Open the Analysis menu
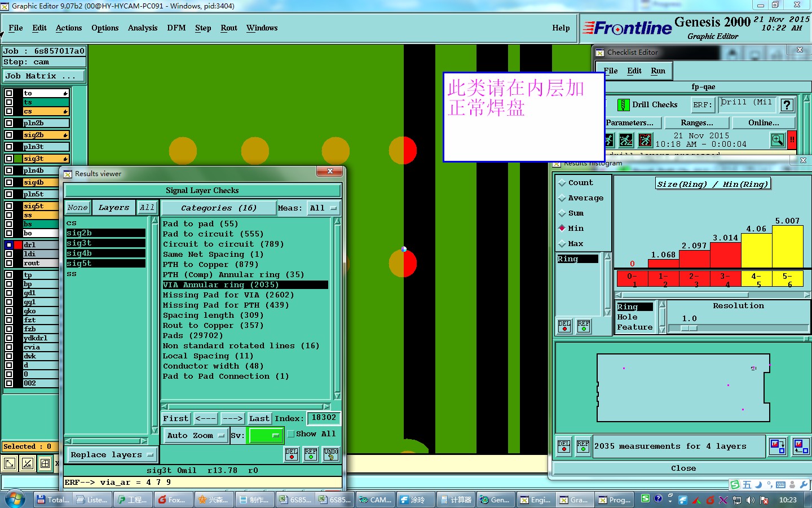This screenshot has width=812, height=508. click(x=143, y=28)
